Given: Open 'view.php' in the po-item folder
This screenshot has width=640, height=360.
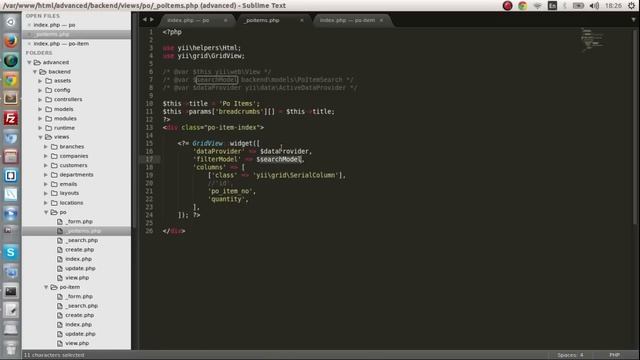Looking at the screenshot, I should [x=77, y=343].
